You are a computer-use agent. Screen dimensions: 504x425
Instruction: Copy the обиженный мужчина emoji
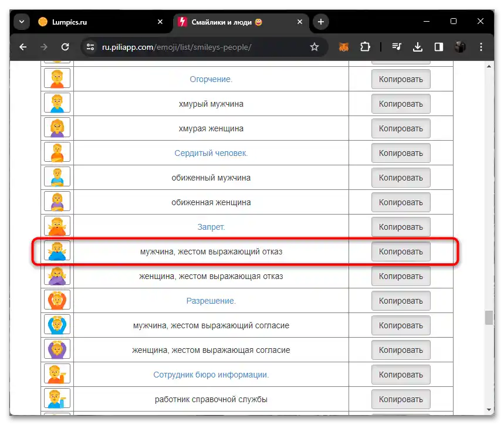[401, 178]
